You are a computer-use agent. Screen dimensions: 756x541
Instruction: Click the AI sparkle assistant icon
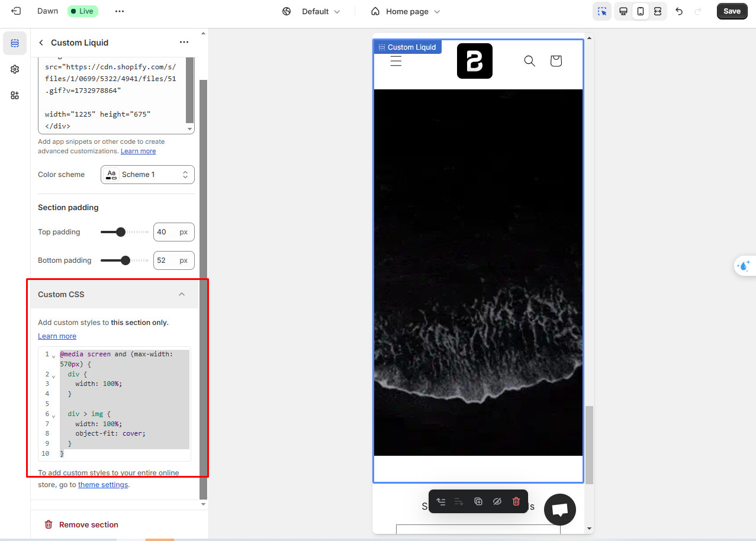click(x=745, y=265)
